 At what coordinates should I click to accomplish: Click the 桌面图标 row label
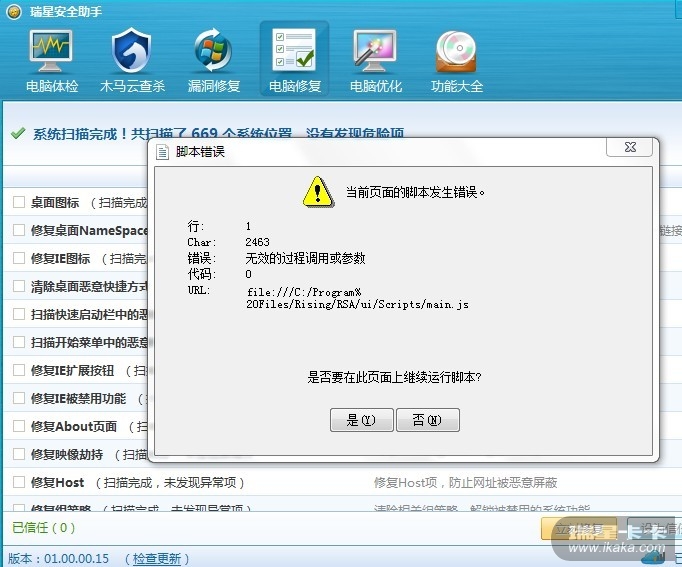[55, 203]
